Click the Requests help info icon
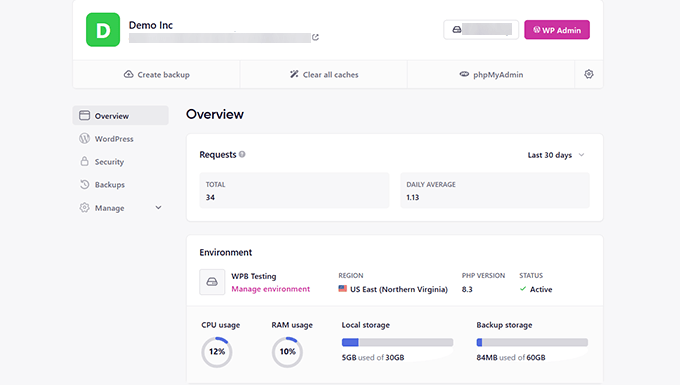The width and height of the screenshot is (680, 385). coord(242,154)
